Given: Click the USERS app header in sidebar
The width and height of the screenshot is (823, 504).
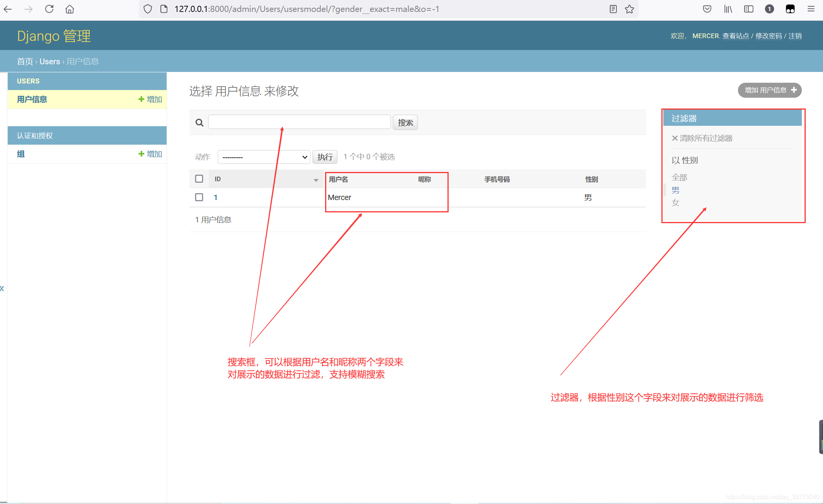Looking at the screenshot, I should [28, 81].
